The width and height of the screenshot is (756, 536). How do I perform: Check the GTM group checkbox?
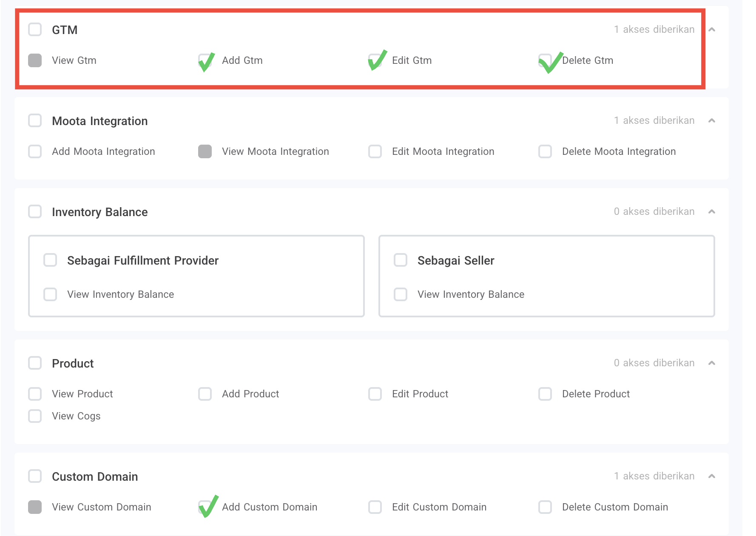tap(35, 30)
